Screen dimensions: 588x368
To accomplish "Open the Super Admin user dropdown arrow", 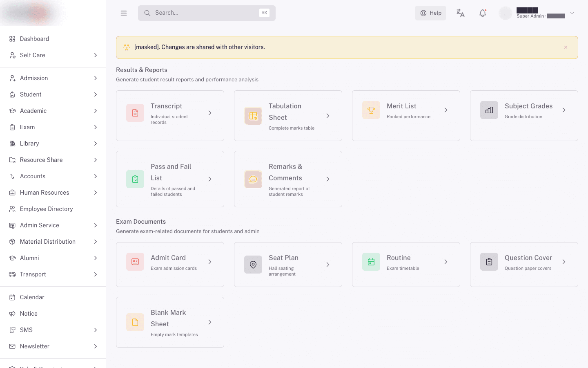I will (572, 13).
